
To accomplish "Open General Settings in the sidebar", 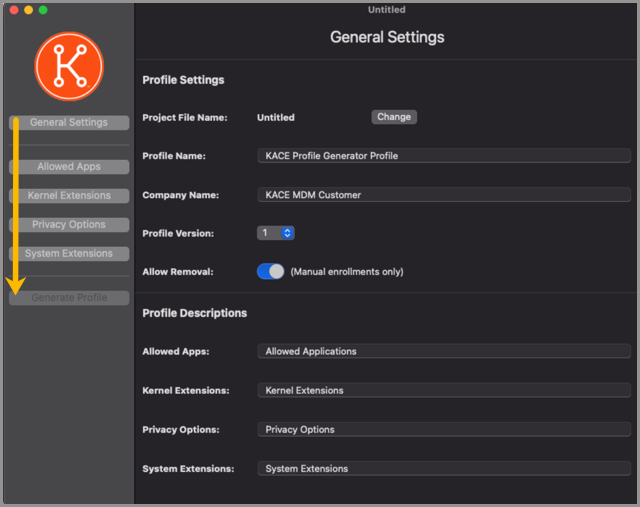I will [x=69, y=123].
